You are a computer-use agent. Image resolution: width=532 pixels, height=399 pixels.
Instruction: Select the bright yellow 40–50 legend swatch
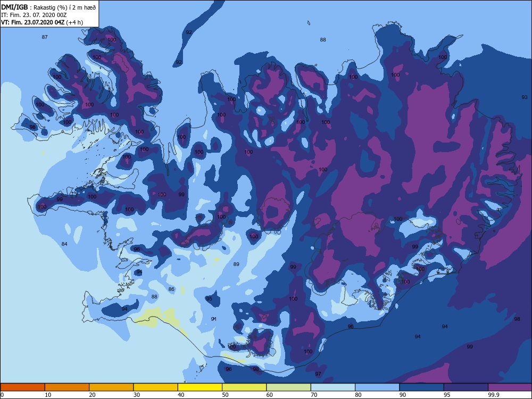coord(200,387)
